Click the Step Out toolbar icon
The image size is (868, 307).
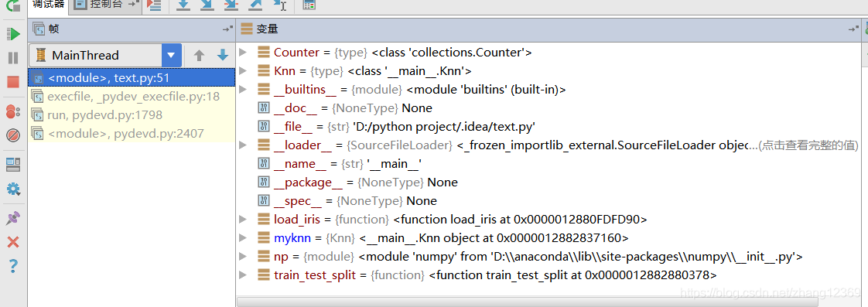[255, 5]
